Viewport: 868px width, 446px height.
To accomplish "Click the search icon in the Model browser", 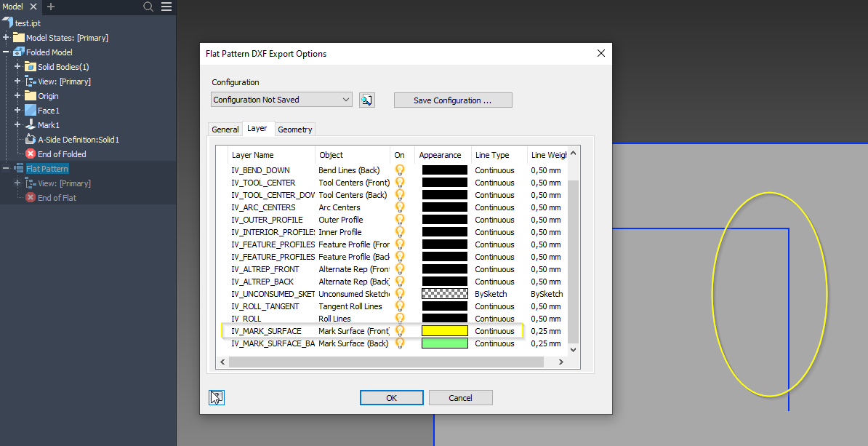I will pos(148,7).
